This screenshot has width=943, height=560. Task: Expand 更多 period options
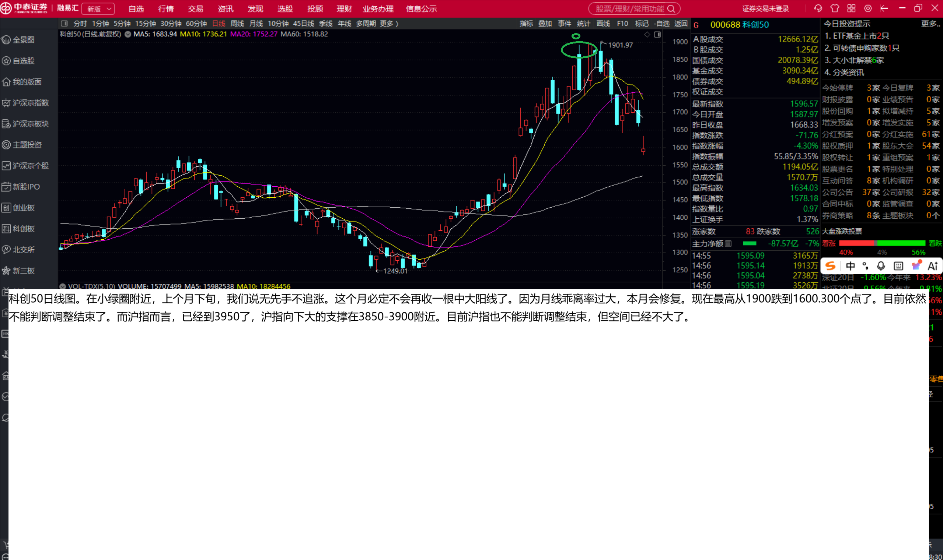(x=389, y=24)
